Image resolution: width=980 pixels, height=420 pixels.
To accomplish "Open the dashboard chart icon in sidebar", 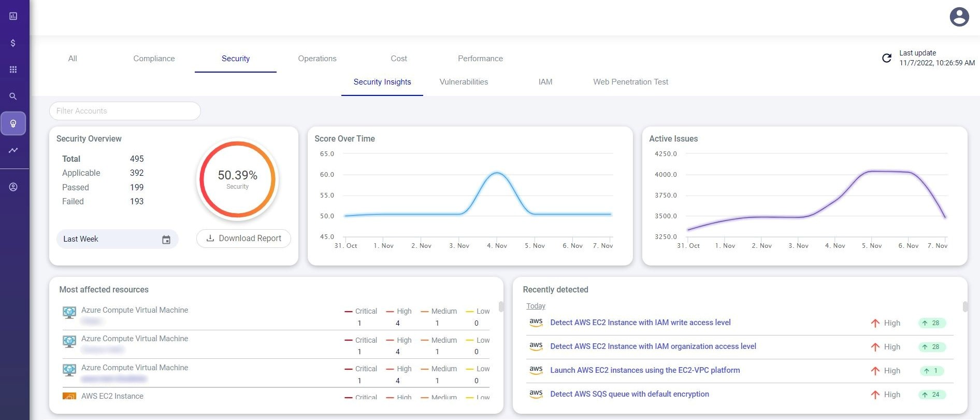I will (x=13, y=16).
